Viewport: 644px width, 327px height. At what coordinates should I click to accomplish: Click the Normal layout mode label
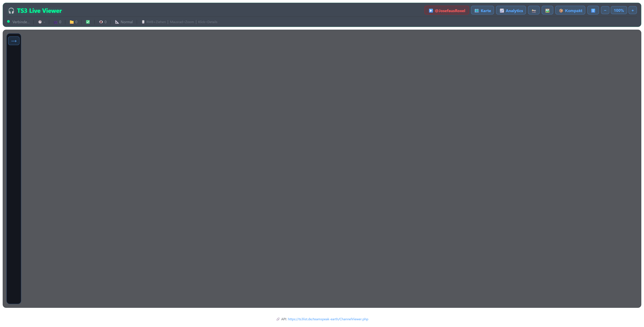(126, 22)
